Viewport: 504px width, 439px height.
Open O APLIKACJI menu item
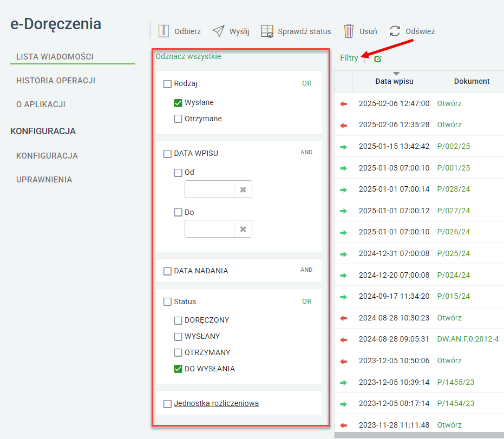[41, 104]
